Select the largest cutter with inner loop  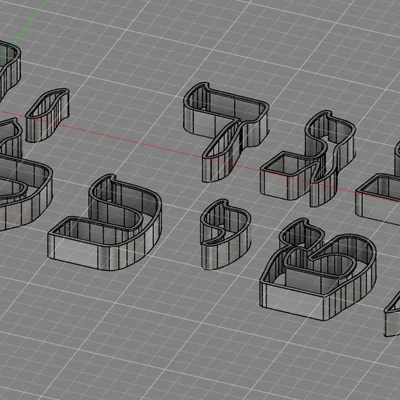318,269
